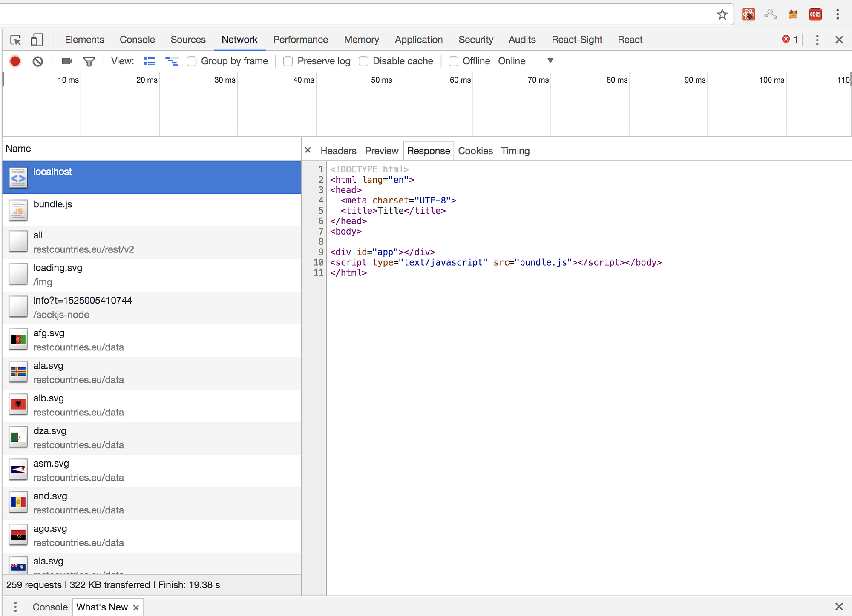This screenshot has height=616, width=852.
Task: Open the CORS extension
Action: tap(815, 14)
